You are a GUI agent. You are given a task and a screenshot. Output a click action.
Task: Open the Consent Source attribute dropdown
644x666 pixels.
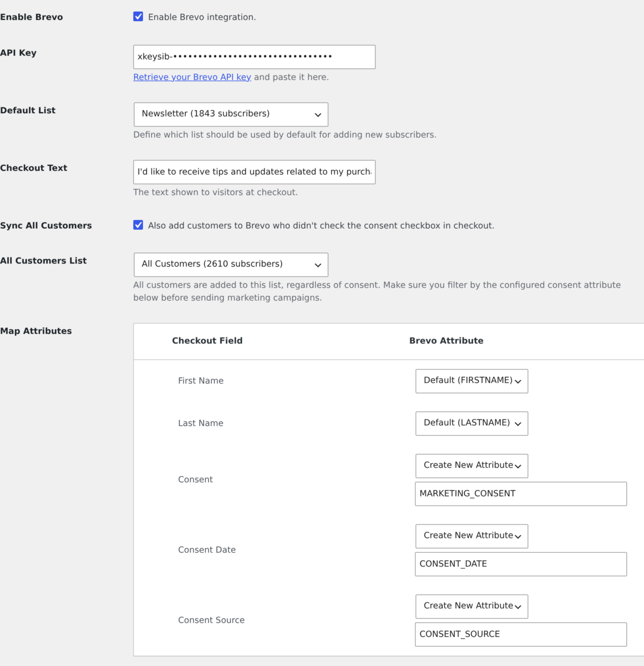click(471, 607)
